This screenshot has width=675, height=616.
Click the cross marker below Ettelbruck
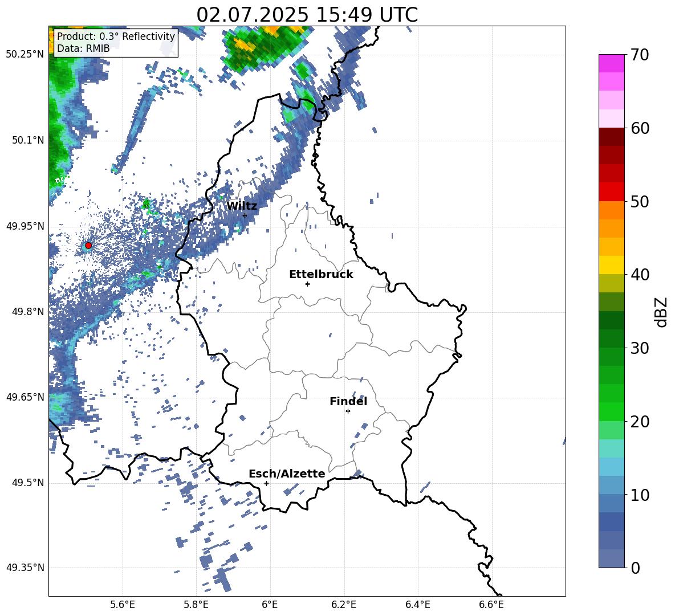tap(307, 284)
